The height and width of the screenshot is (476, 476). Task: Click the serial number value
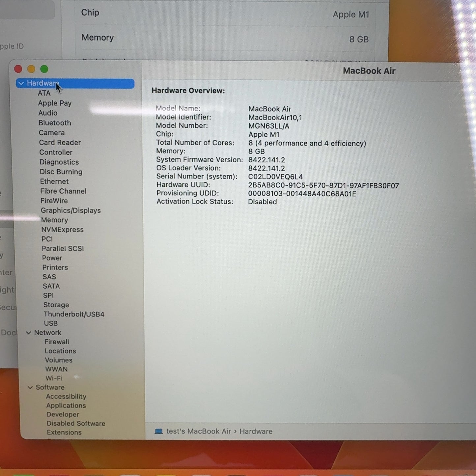tap(275, 177)
